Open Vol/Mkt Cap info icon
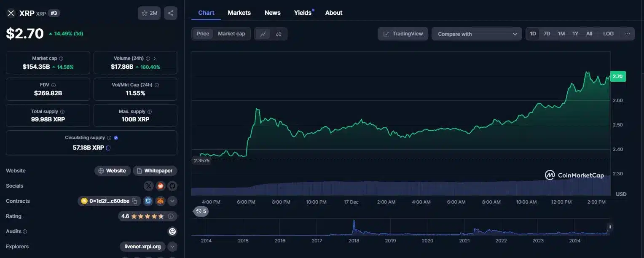 [157, 85]
